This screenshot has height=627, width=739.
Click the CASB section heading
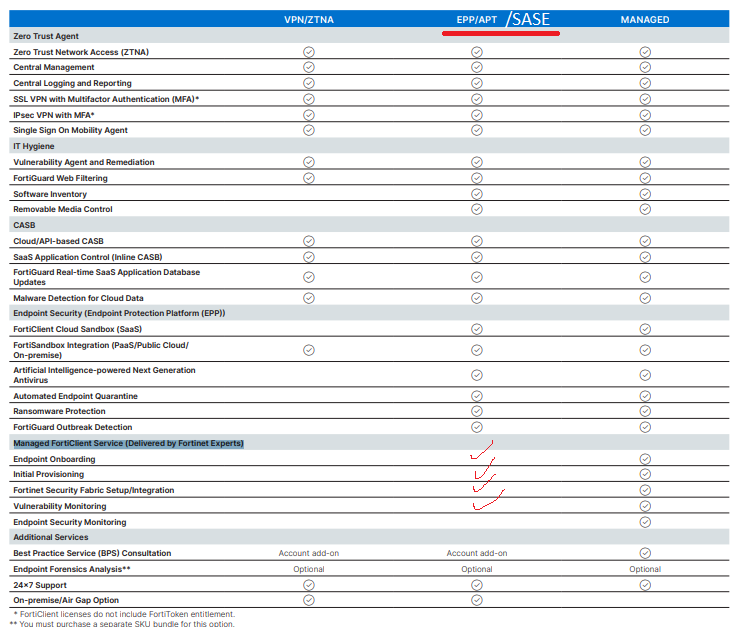[24, 225]
